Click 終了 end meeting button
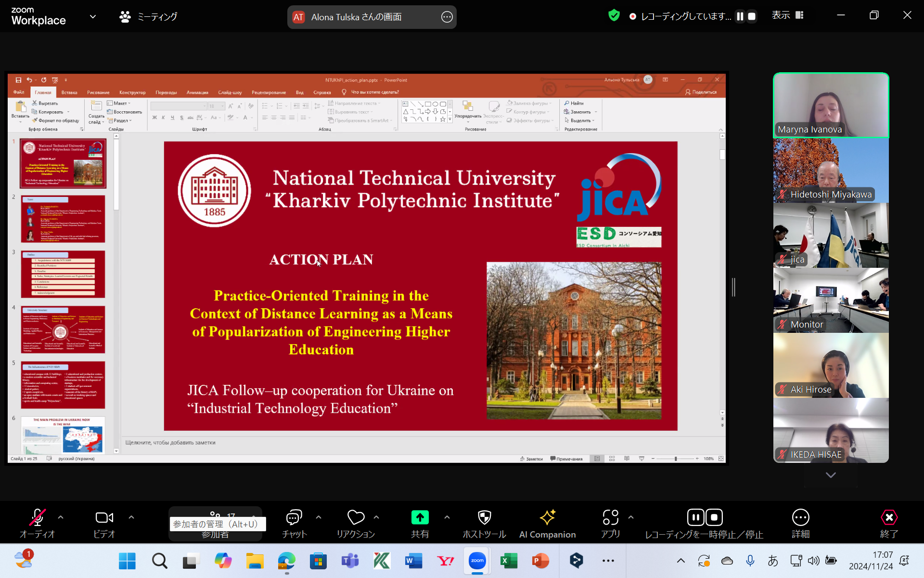This screenshot has width=924, height=578. [x=889, y=524]
